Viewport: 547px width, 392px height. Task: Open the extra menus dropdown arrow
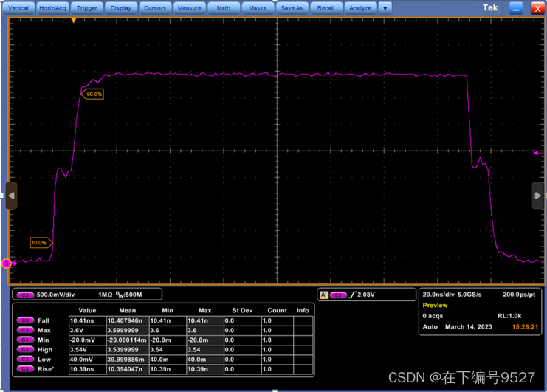click(x=385, y=8)
